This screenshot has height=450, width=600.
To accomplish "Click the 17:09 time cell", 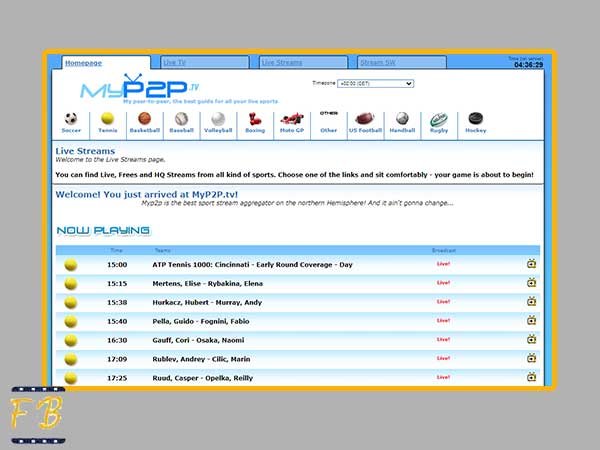I will pos(117,359).
